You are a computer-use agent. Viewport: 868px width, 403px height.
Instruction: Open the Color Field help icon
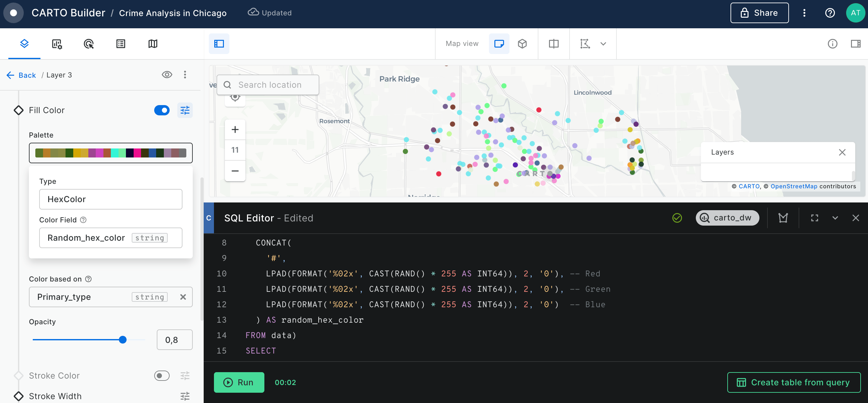coord(83,220)
